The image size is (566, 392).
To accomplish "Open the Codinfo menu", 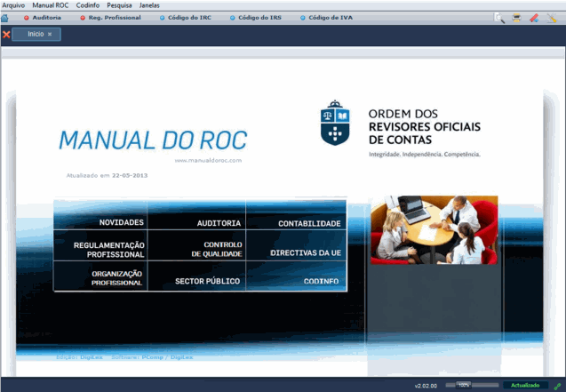I will coord(88,5).
